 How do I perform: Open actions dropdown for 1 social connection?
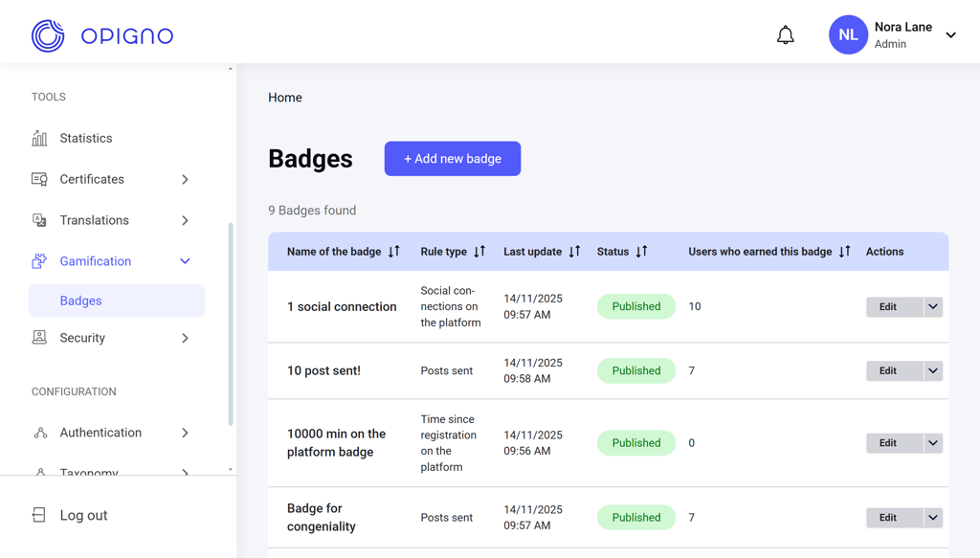pos(933,307)
